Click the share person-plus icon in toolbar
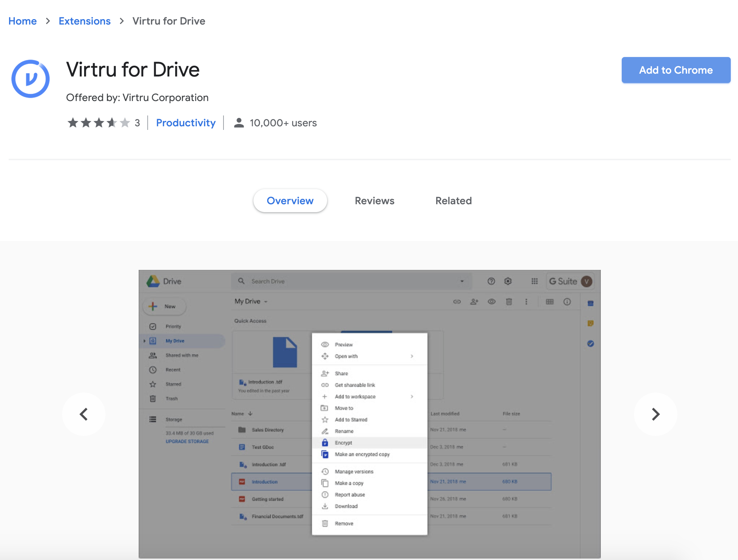Screen dimensions: 738x560 [x=474, y=302]
